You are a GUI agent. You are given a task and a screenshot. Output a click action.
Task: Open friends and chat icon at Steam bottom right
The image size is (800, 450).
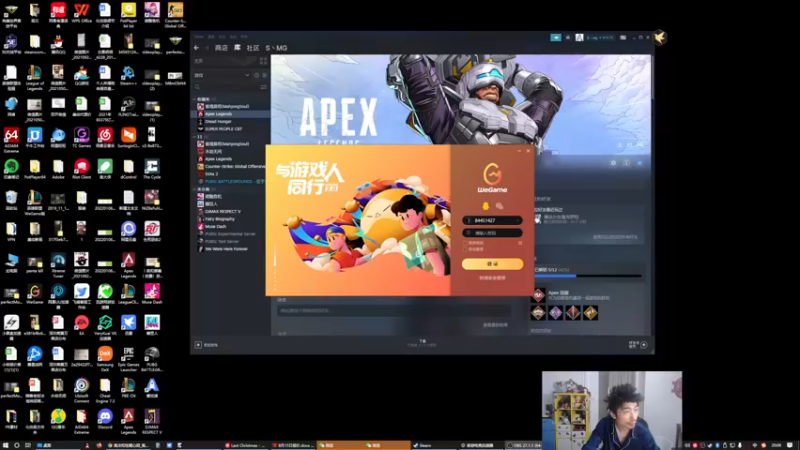(644, 345)
